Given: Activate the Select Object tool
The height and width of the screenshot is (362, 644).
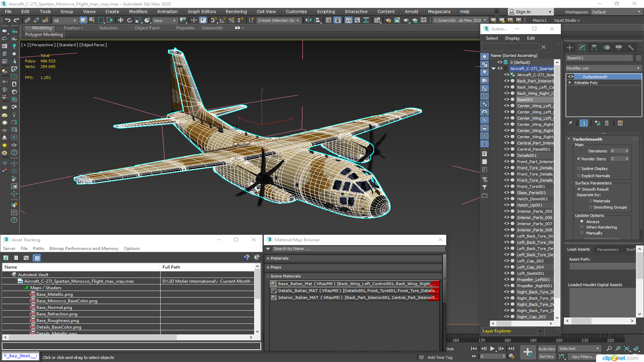Looking at the screenshot, I should coord(83,20).
